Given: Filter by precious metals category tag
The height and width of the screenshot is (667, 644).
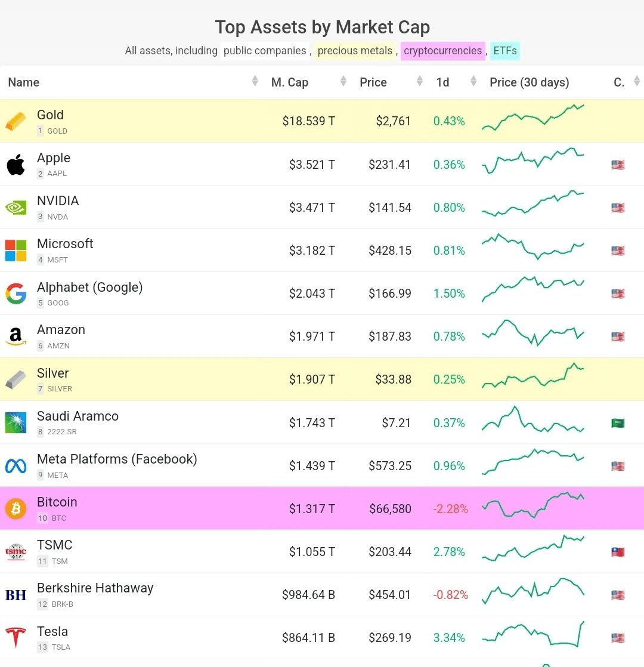Looking at the screenshot, I should click(355, 51).
